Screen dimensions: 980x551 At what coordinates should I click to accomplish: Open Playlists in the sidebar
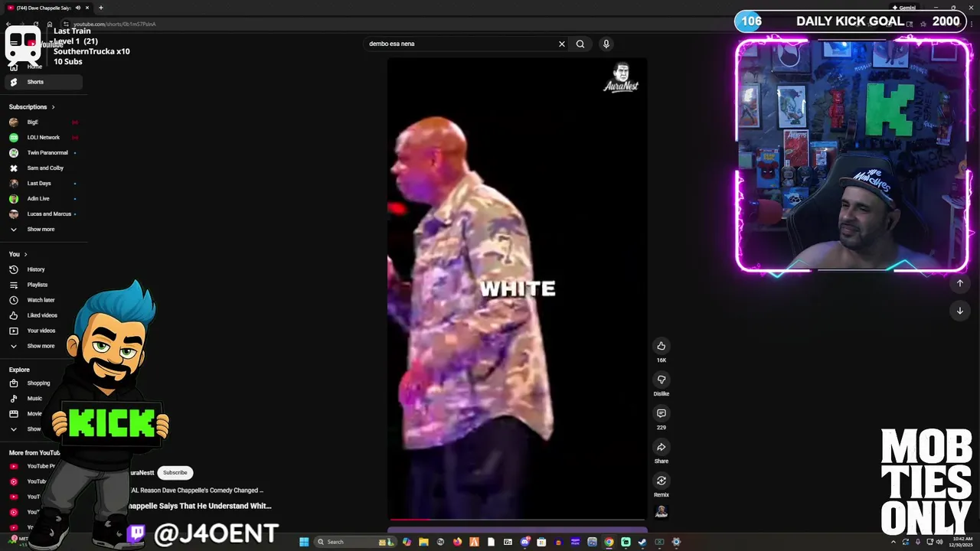pyautogui.click(x=37, y=285)
